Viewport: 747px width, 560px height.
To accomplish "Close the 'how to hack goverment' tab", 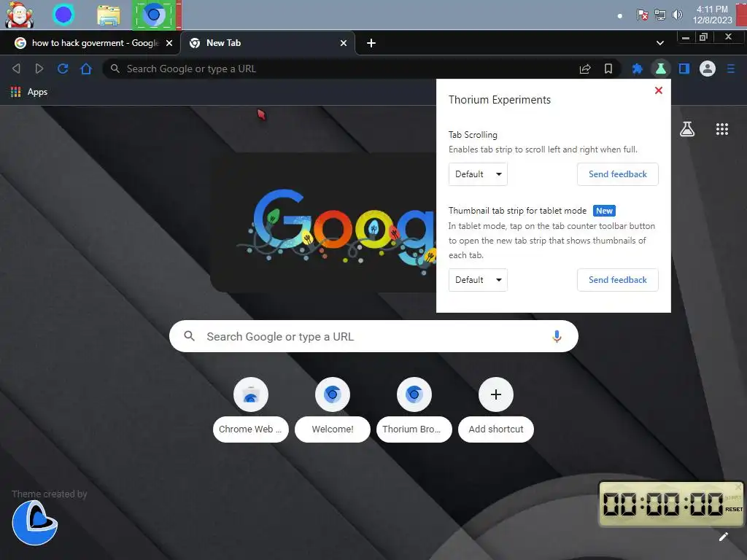I will (169, 43).
